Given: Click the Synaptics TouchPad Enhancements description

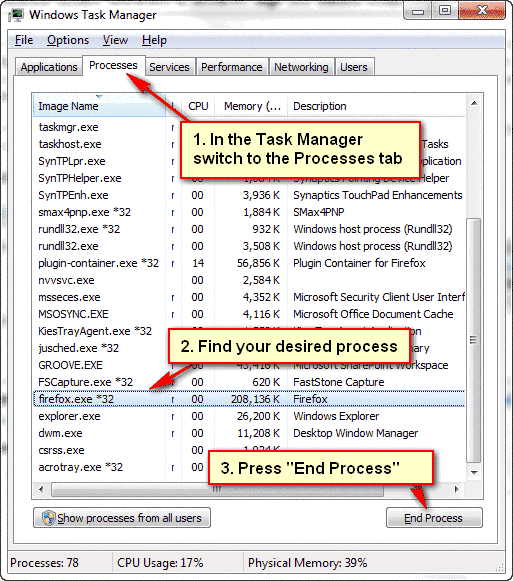Looking at the screenshot, I should [378, 195].
